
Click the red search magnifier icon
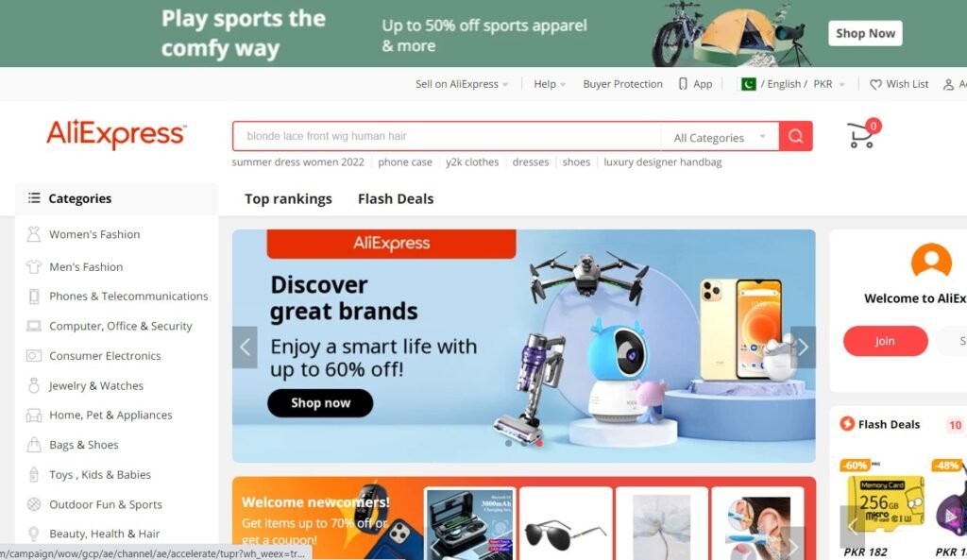point(795,136)
